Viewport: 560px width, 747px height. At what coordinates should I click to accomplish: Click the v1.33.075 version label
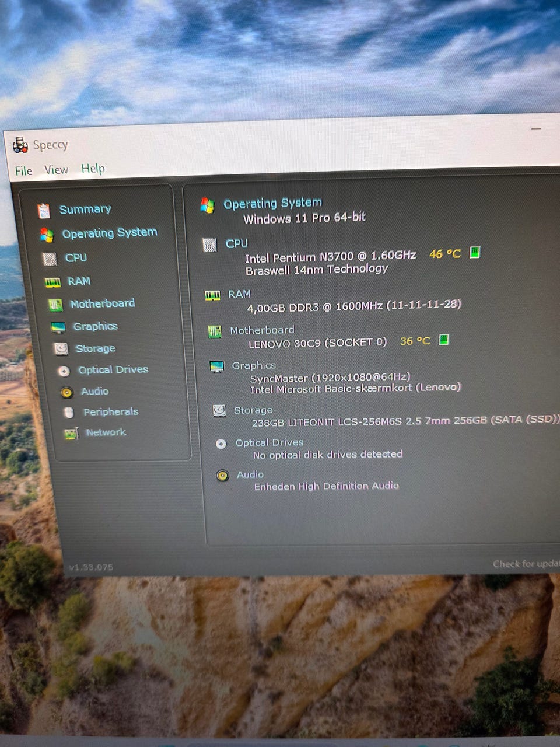point(91,567)
